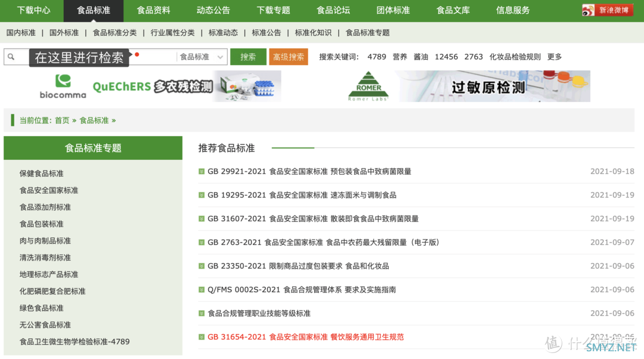Open the 食品资料 menu
The image size is (644, 359).
(154, 10)
